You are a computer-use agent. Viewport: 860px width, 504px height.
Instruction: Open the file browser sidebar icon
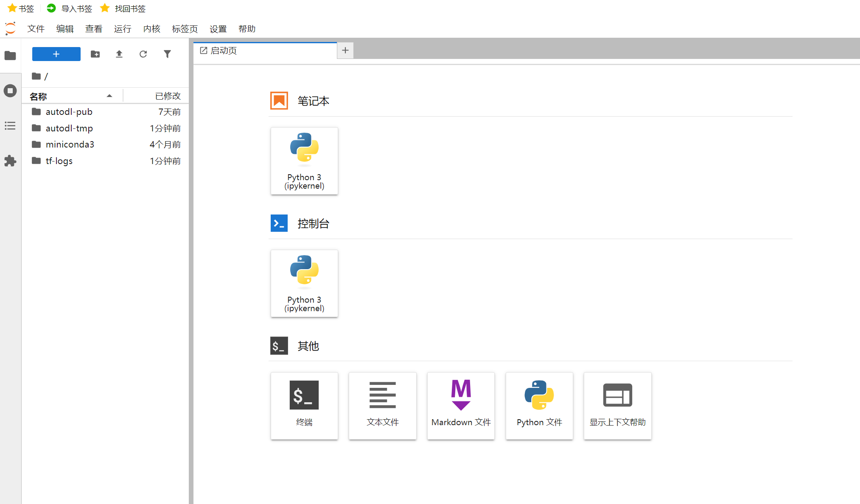pos(10,56)
